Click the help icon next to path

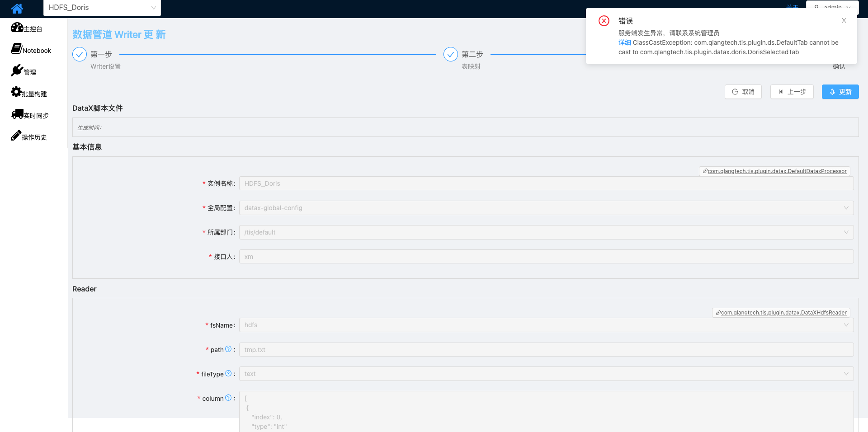click(x=229, y=349)
